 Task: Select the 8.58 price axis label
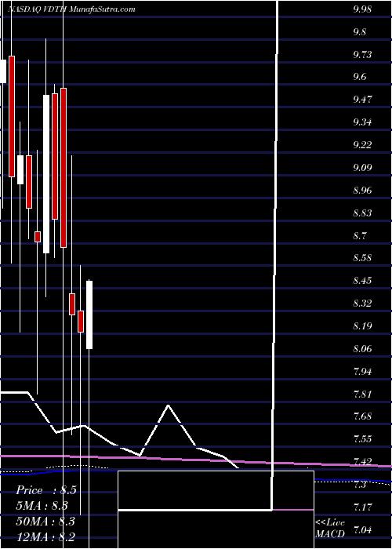pos(362,258)
